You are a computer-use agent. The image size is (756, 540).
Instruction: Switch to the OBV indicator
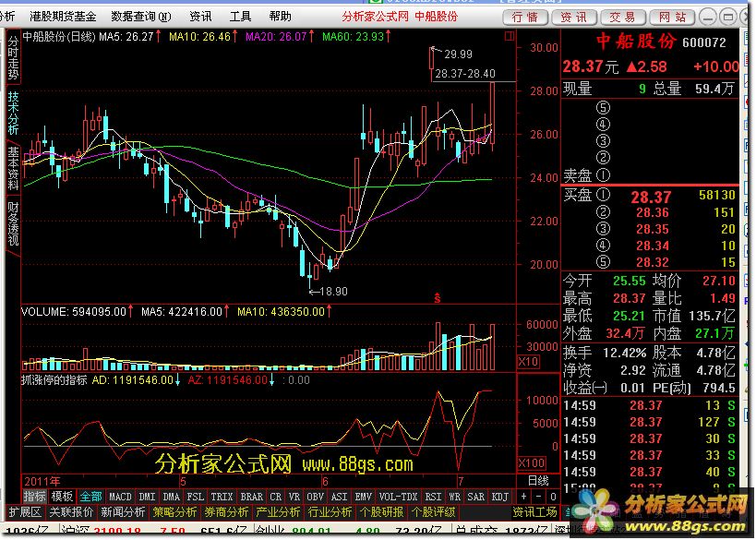[316, 496]
